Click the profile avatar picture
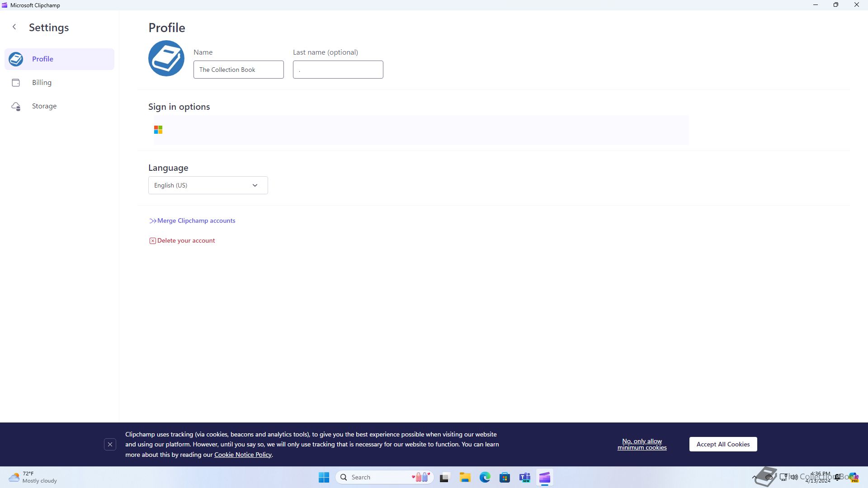This screenshot has width=868, height=488. click(166, 58)
